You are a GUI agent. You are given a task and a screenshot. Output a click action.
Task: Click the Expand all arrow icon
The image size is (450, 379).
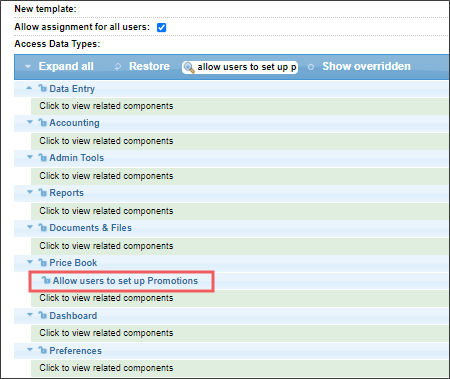click(28, 67)
